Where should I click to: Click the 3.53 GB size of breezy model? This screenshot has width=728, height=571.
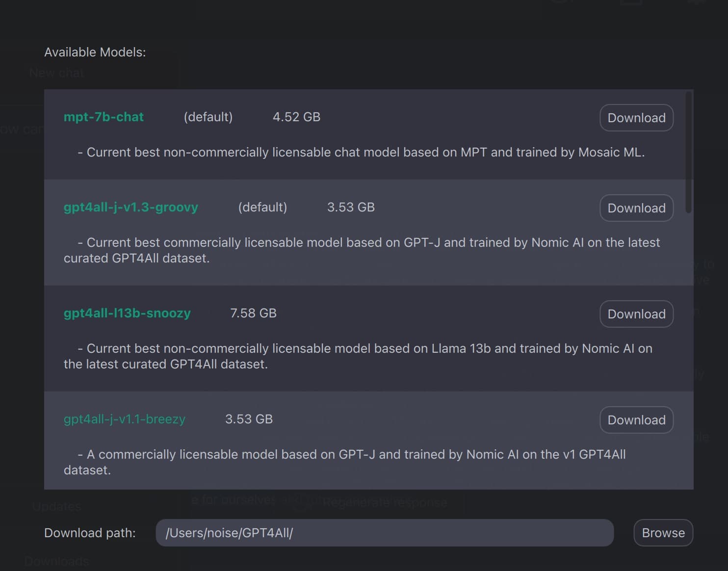249,419
